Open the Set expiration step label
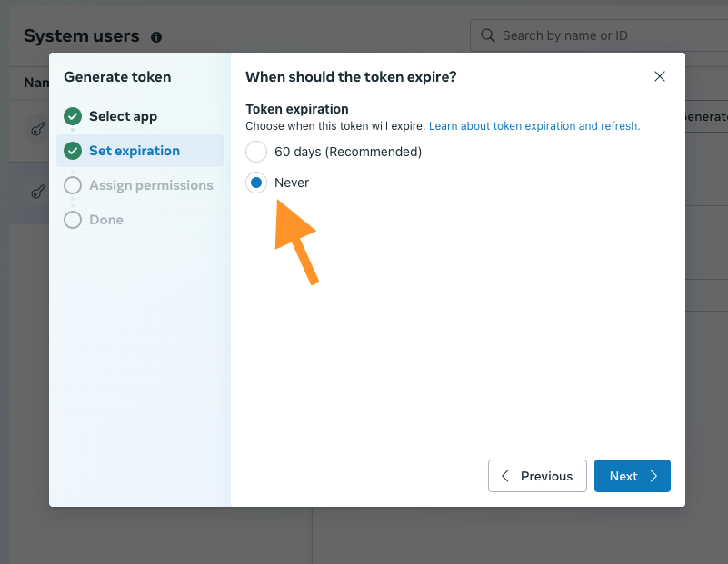The image size is (728, 564). (135, 151)
